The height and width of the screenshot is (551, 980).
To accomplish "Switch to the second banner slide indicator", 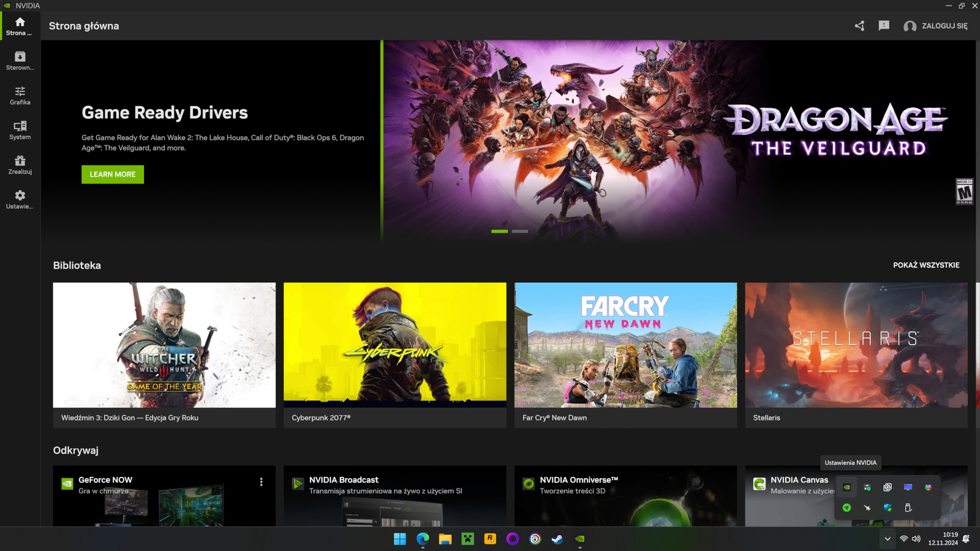I will pyautogui.click(x=520, y=231).
